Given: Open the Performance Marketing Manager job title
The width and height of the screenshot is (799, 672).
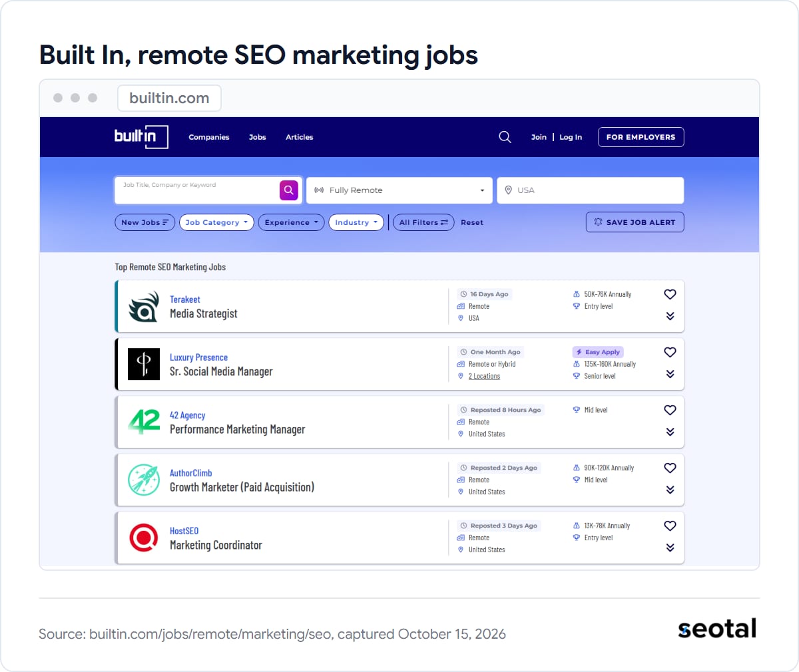Looking at the screenshot, I should coord(238,429).
